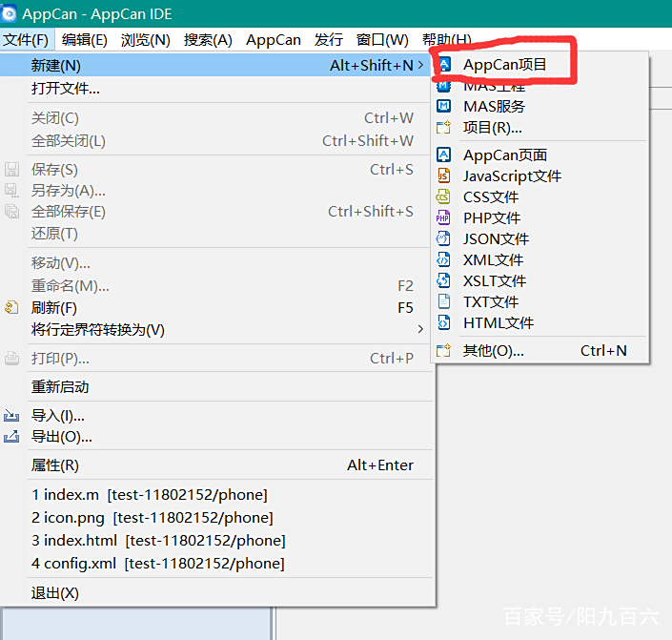Image resolution: width=672 pixels, height=640 pixels.
Task: Click the PHP file icon
Action: (443, 217)
